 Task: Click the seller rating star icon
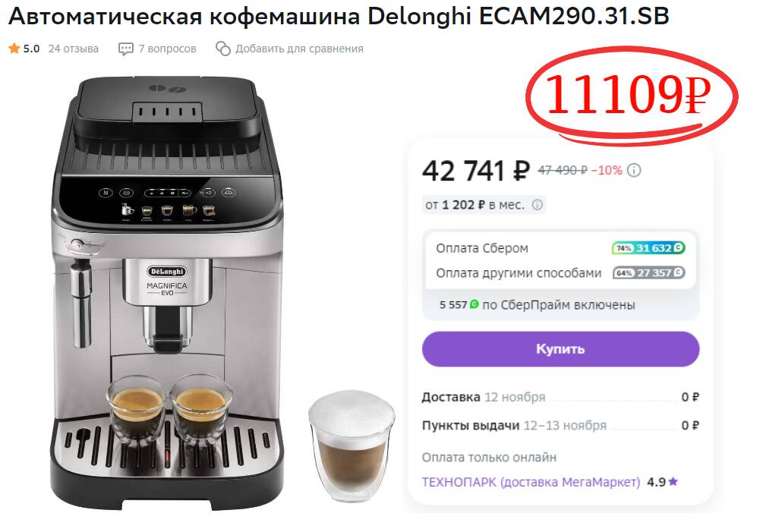pyautogui.click(x=673, y=481)
